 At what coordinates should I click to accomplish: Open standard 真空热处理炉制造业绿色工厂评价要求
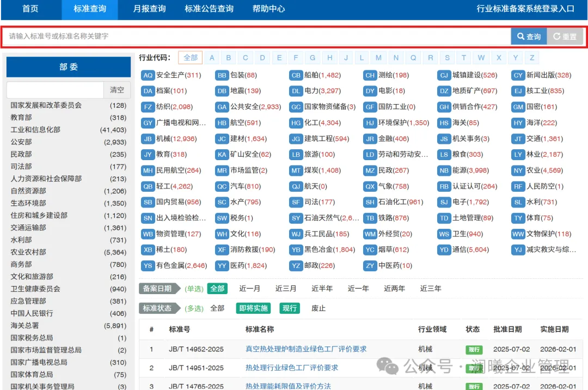tap(306, 349)
